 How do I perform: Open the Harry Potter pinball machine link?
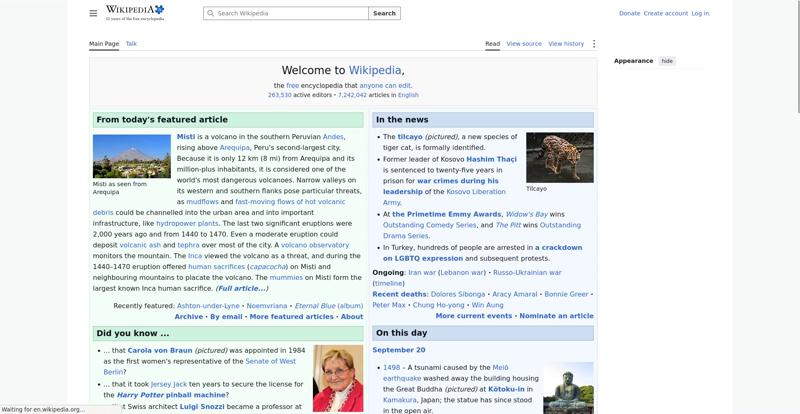[171, 395]
